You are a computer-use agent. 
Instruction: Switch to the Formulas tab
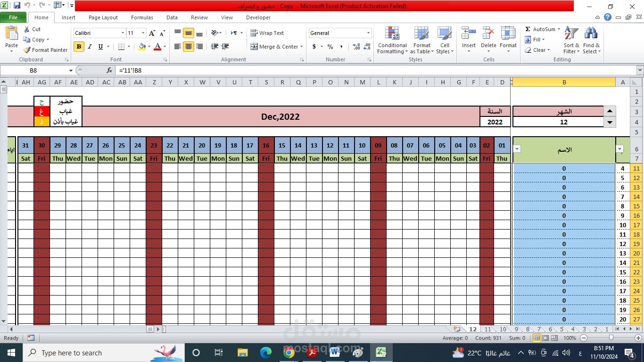coord(142,17)
